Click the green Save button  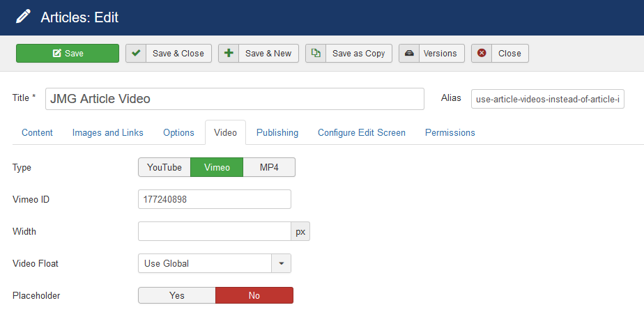(68, 54)
